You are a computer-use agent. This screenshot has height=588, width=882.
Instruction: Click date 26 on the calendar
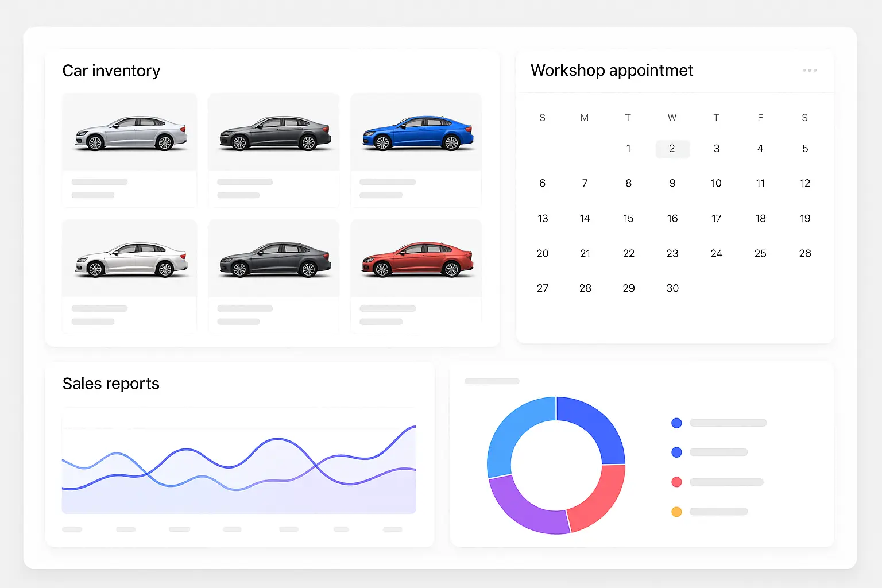click(804, 253)
